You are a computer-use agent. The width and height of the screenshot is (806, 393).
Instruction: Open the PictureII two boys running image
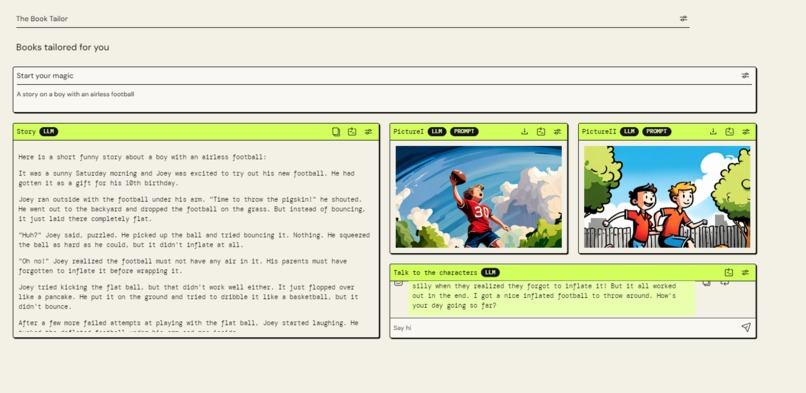click(x=667, y=197)
